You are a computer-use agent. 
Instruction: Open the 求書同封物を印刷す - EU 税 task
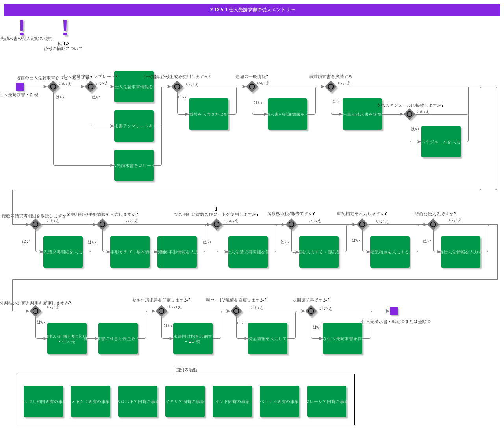193,338
